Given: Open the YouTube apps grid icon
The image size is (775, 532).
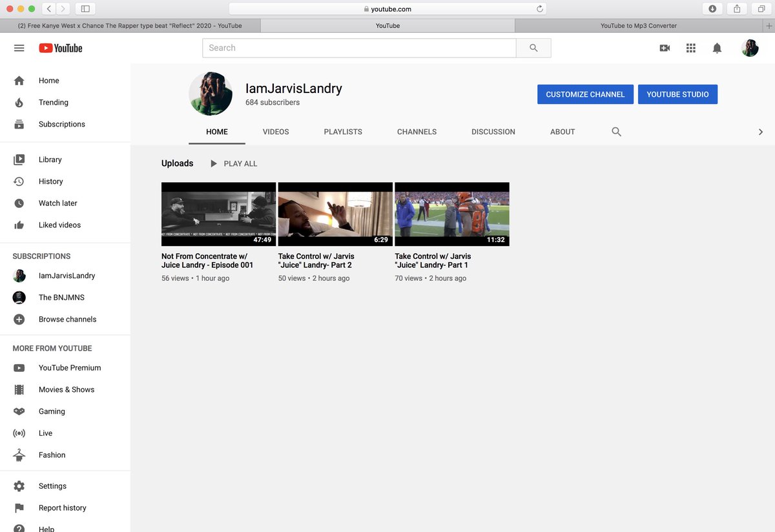Looking at the screenshot, I should (690, 48).
